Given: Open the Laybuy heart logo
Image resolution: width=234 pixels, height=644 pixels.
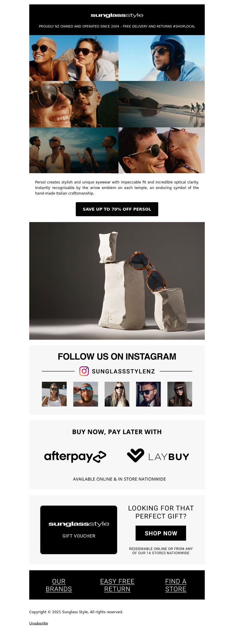Looking at the screenshot, I should point(135,455).
